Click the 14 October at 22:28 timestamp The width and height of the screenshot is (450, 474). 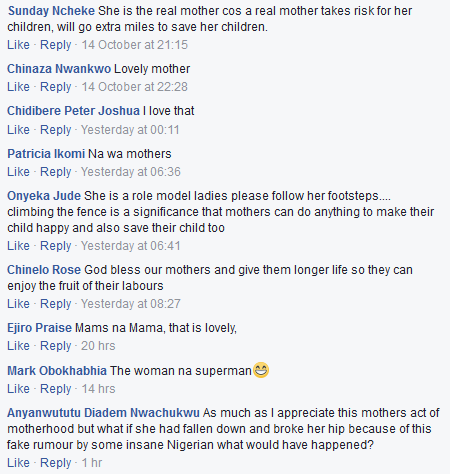click(135, 87)
